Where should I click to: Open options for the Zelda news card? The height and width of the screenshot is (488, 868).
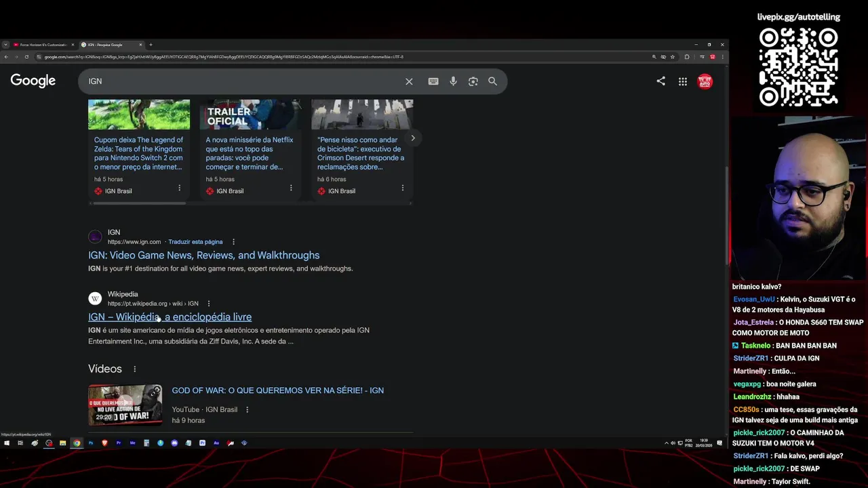point(179,188)
